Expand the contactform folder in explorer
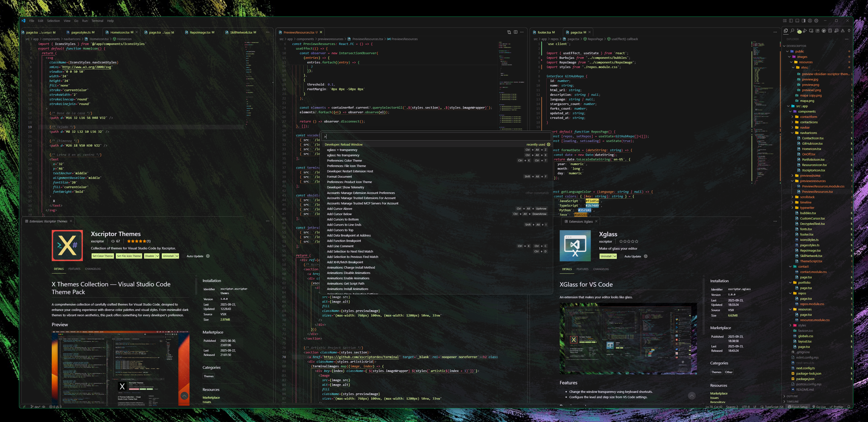The image size is (868, 422). 808,117
